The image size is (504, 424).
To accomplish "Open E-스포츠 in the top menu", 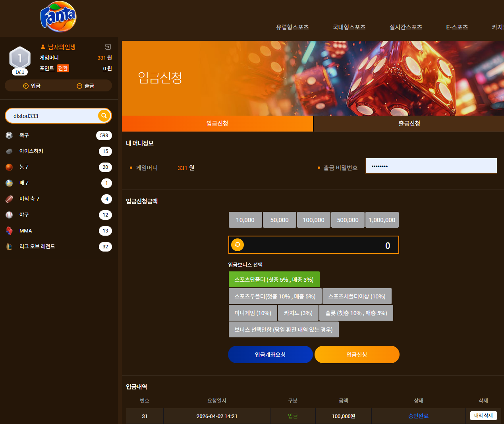I will click(x=457, y=27).
